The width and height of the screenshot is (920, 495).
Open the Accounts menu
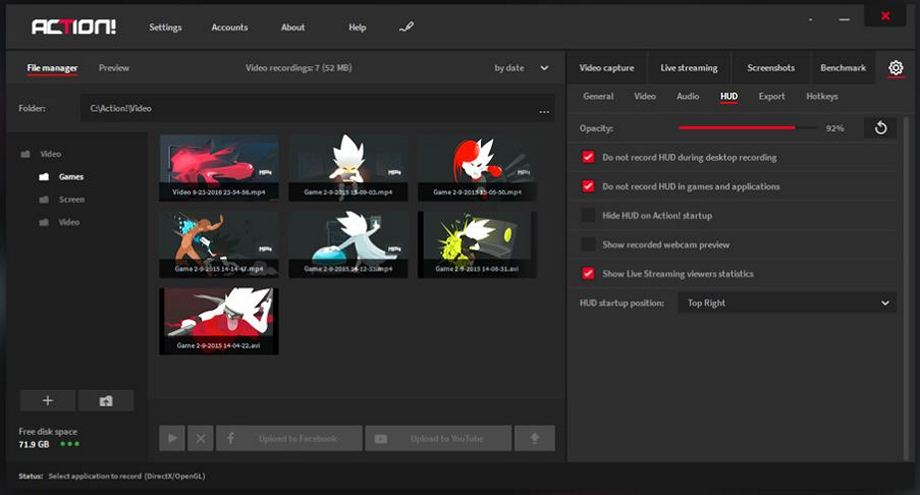229,27
